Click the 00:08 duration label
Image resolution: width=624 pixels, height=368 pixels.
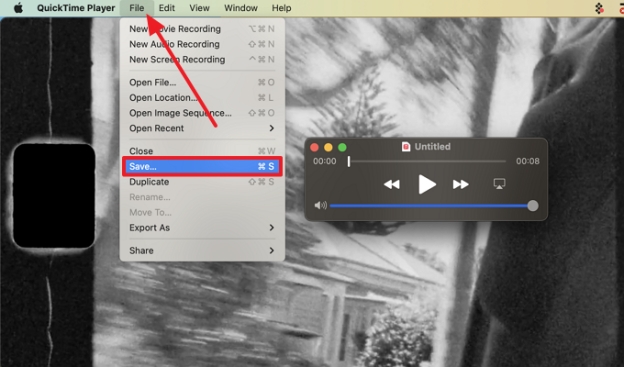[x=528, y=161]
